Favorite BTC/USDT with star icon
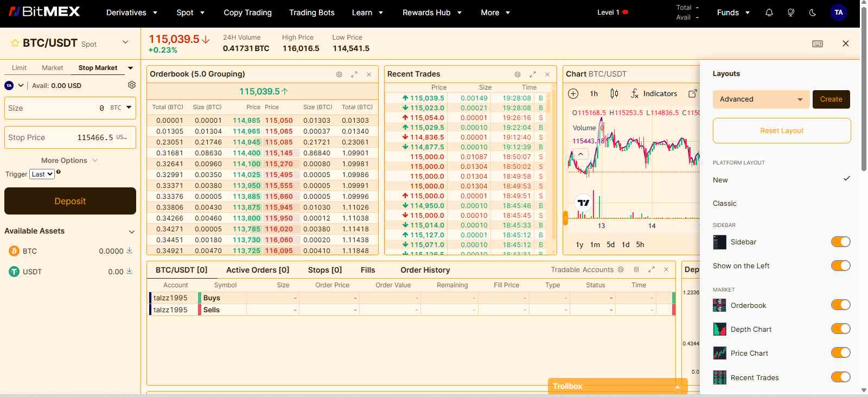This screenshot has width=868, height=397. 15,43
